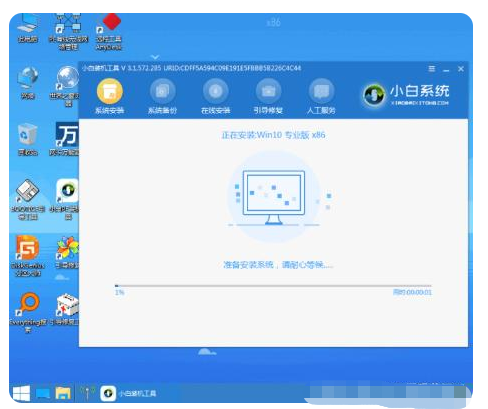488x409 pixels.
Task: Open the boot repair tool desktop shortcut
Action: 28,199
